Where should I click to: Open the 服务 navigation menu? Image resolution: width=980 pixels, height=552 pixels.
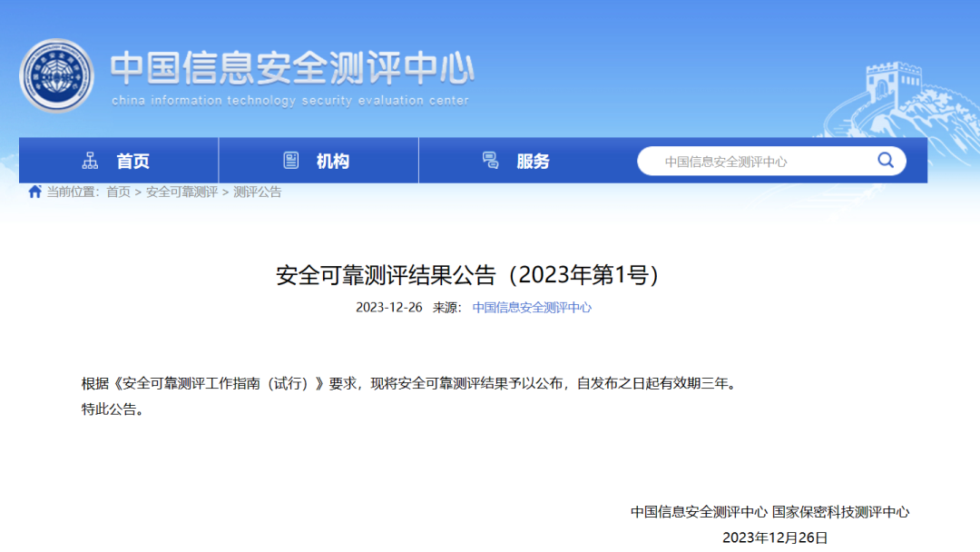coord(534,160)
